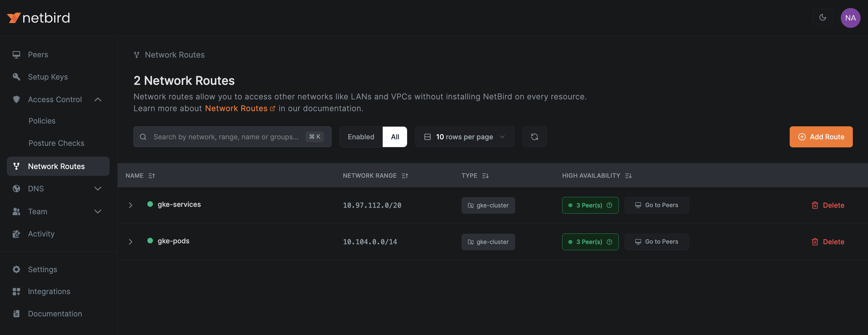Expand the gke-services route row
The width and height of the screenshot is (868, 335).
point(131,205)
